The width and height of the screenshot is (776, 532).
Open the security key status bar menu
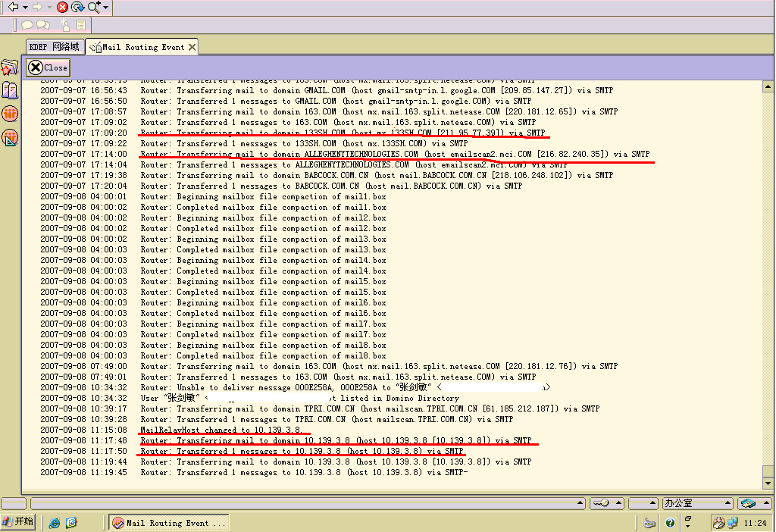point(605,503)
